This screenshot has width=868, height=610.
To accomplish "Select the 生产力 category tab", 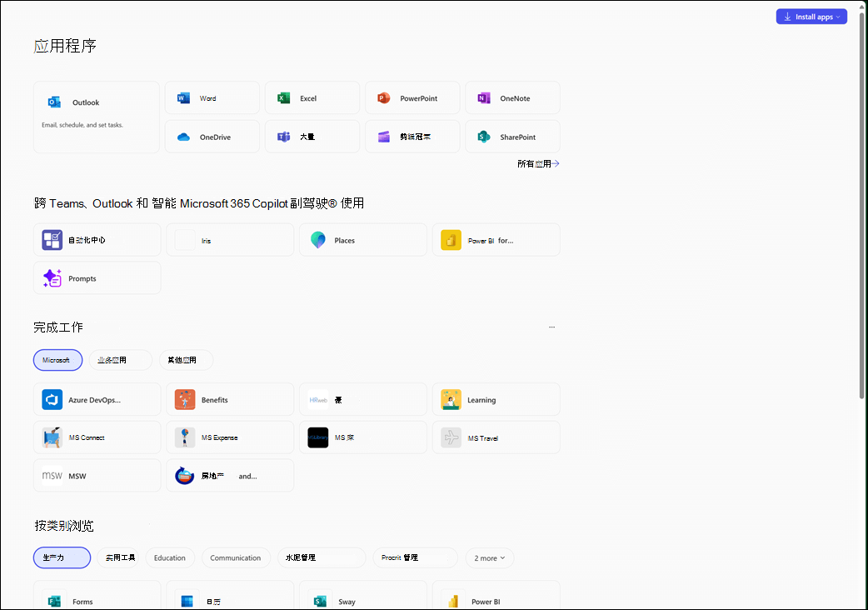I will tap(62, 558).
